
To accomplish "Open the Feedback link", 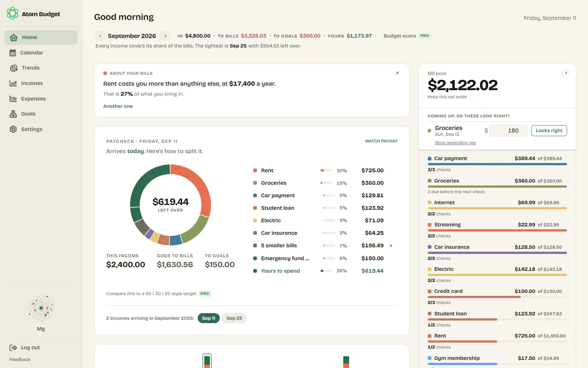I will [20, 360].
